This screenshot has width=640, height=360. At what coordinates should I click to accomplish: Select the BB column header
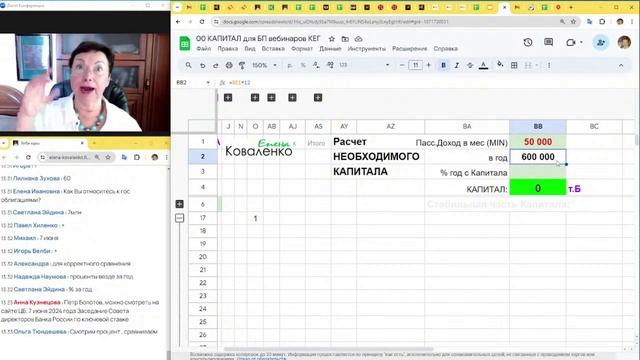[x=538, y=127]
